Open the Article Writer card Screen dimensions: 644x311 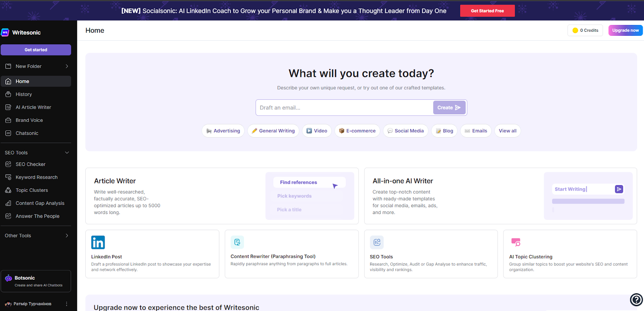pos(222,196)
